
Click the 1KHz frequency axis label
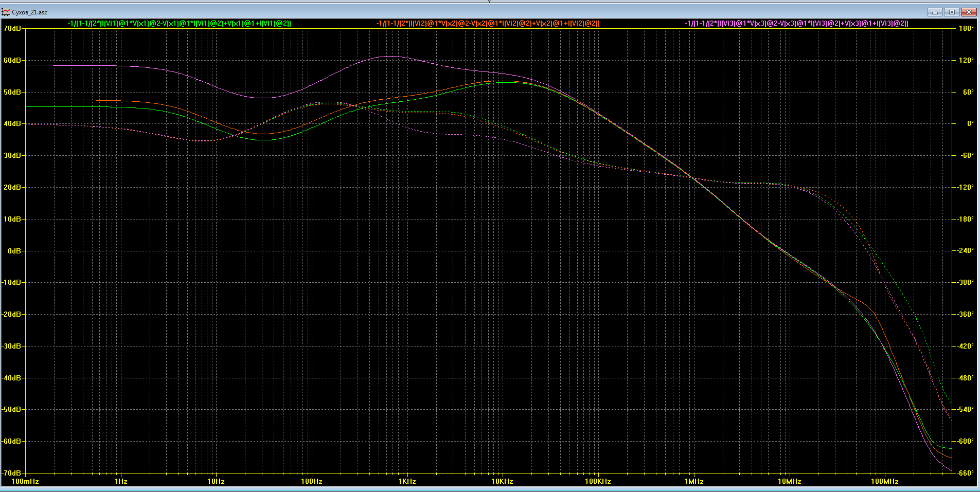tap(407, 481)
